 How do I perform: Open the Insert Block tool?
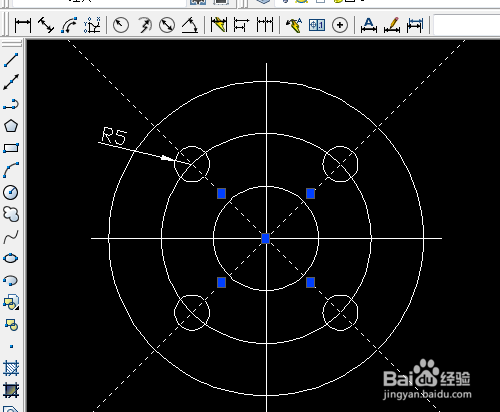coord(11,302)
